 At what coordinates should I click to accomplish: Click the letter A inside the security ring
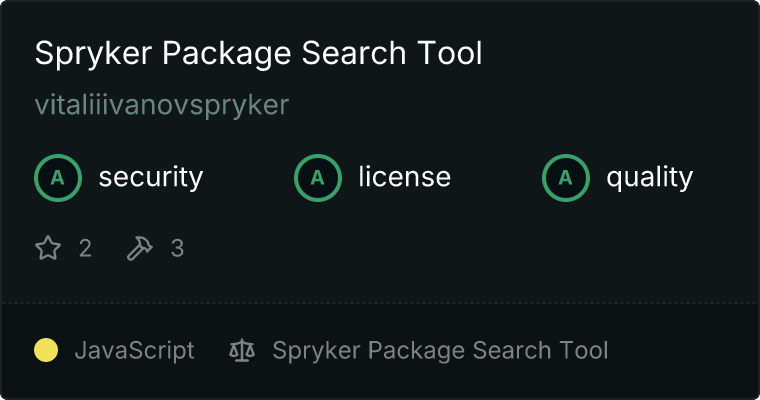58,178
